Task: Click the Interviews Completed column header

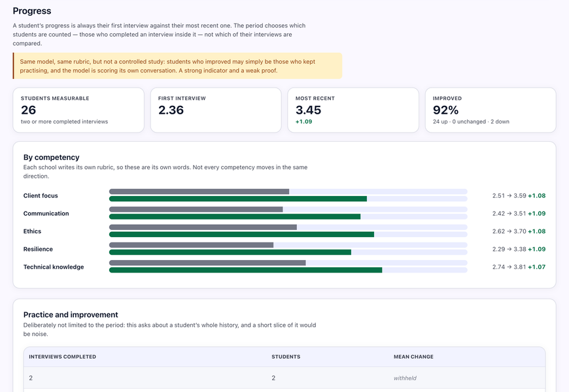Action: (x=62, y=357)
